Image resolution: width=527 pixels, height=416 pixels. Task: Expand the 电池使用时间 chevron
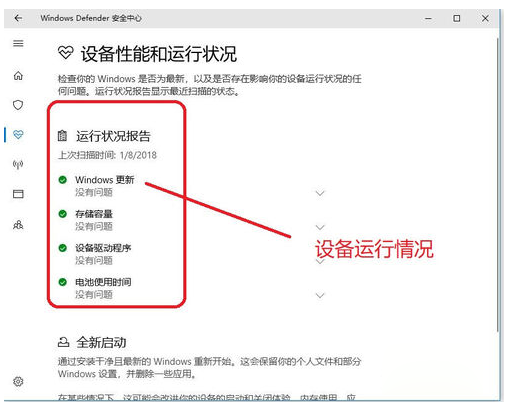click(320, 295)
